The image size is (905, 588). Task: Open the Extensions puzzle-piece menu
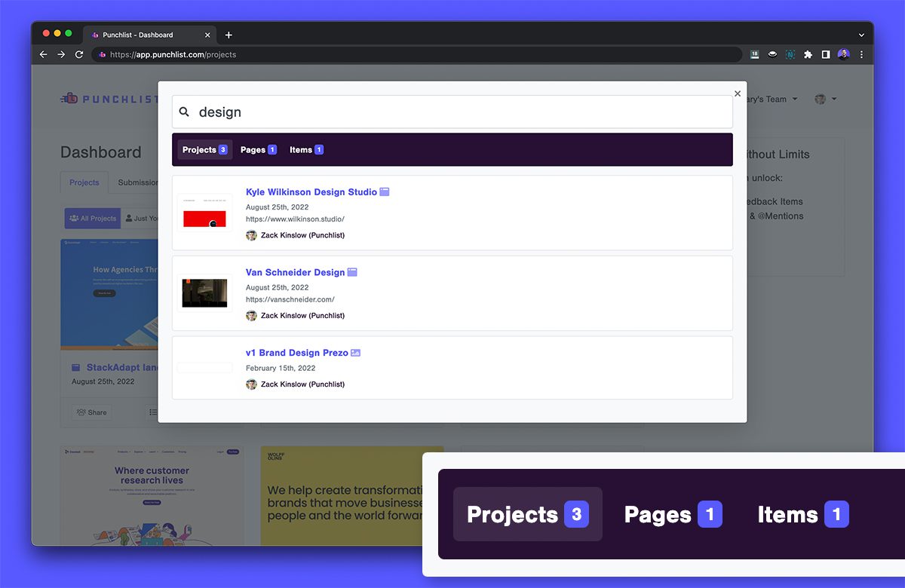(808, 54)
